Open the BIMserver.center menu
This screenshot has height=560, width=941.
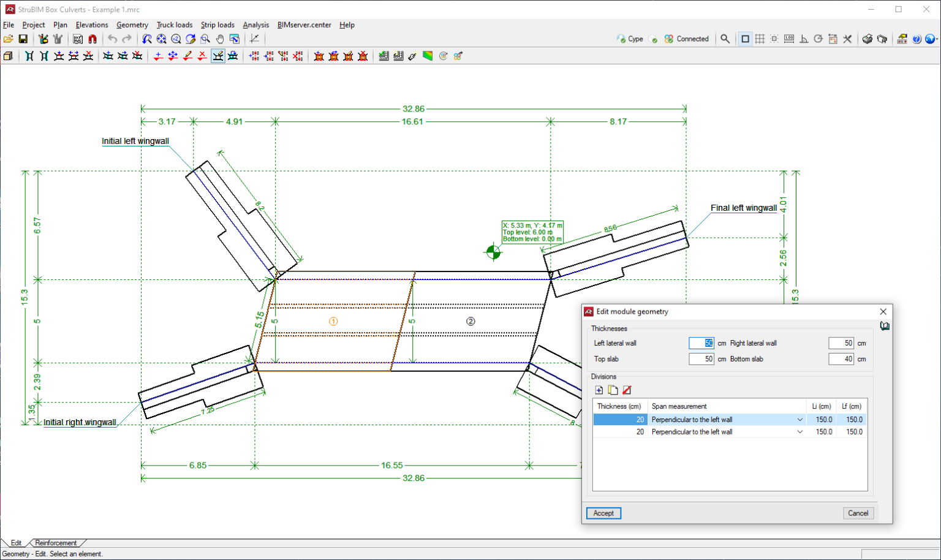pyautogui.click(x=304, y=25)
